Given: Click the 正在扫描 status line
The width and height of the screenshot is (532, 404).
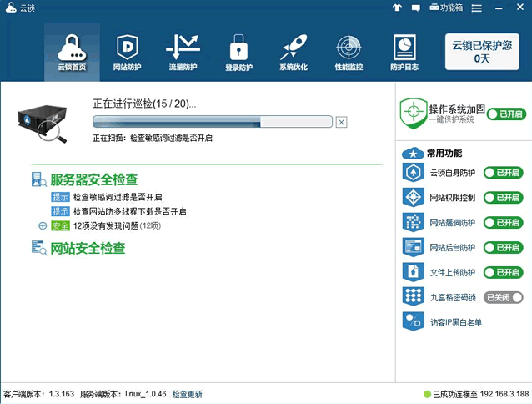Looking at the screenshot, I should pyautogui.click(x=153, y=138).
